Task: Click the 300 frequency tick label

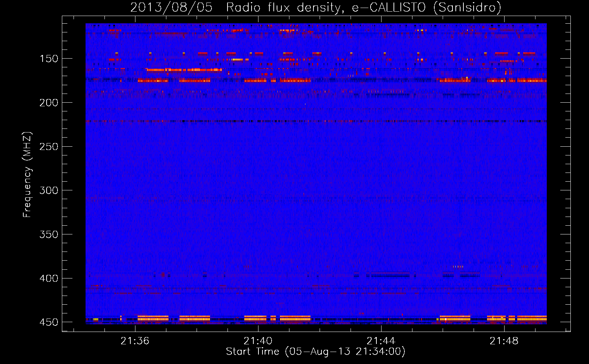Action: click(48, 190)
